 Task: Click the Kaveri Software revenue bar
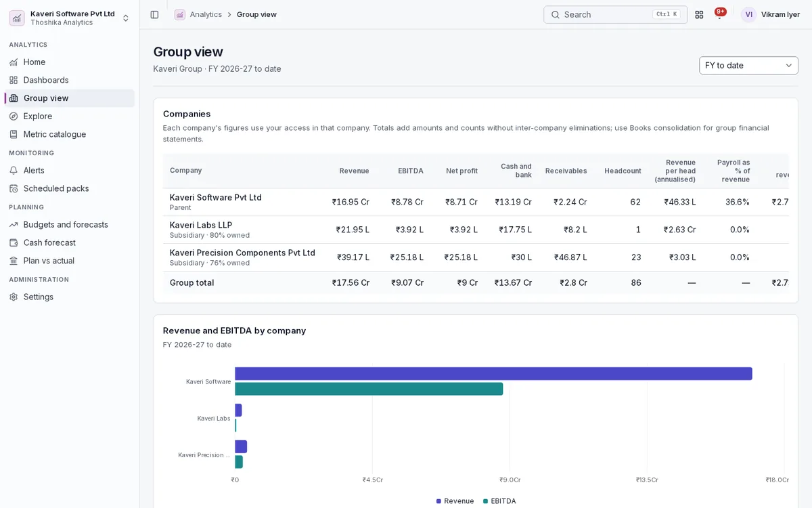pyautogui.click(x=493, y=374)
